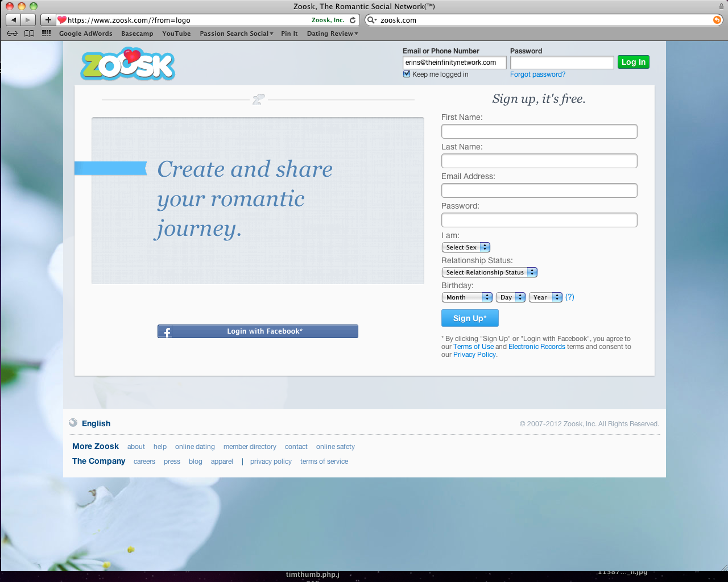Click the login Email or Phone Number field
Viewport: 728px width, 582px height.
click(x=454, y=63)
